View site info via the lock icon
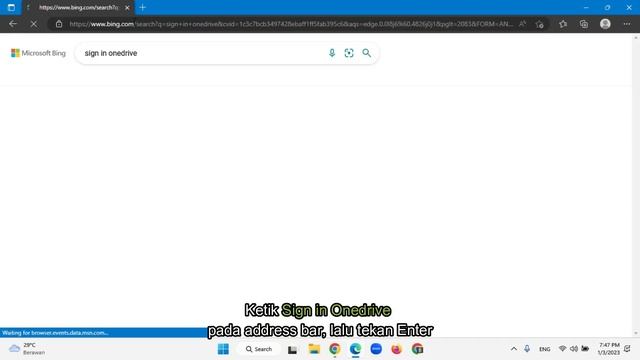 click(x=59, y=24)
